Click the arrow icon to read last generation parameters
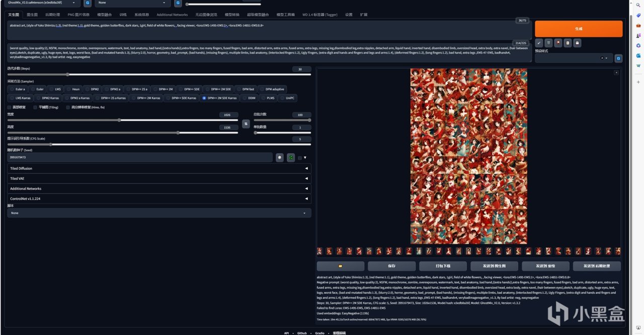The height and width of the screenshot is (335, 644). [539, 43]
